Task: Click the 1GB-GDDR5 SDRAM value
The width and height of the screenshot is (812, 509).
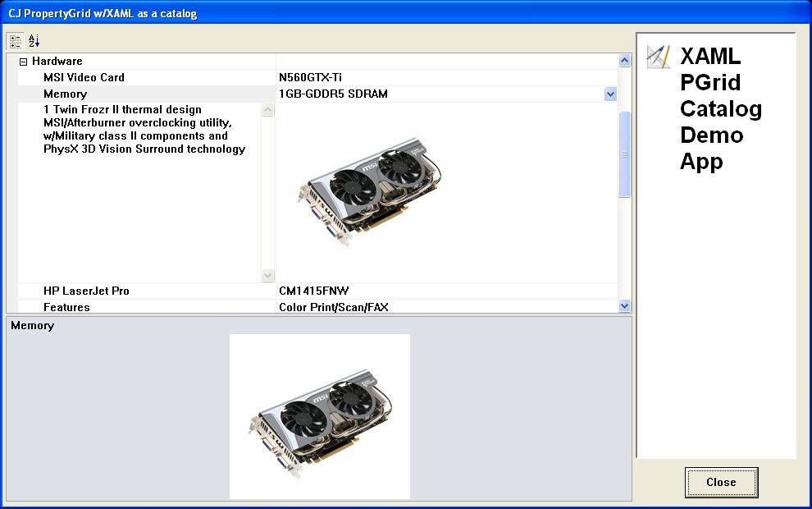Action: pyautogui.click(x=333, y=94)
